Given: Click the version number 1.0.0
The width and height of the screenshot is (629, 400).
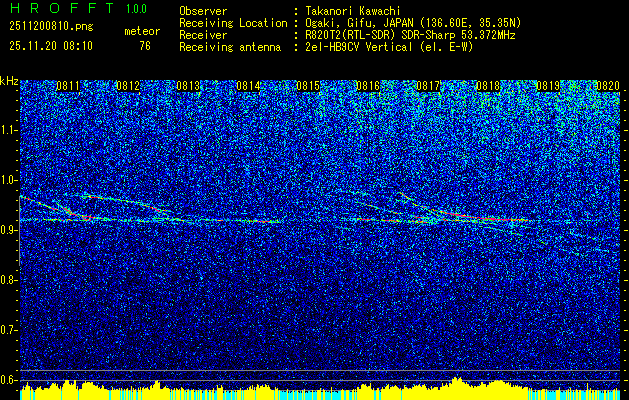Looking at the screenshot, I should [x=136, y=8].
